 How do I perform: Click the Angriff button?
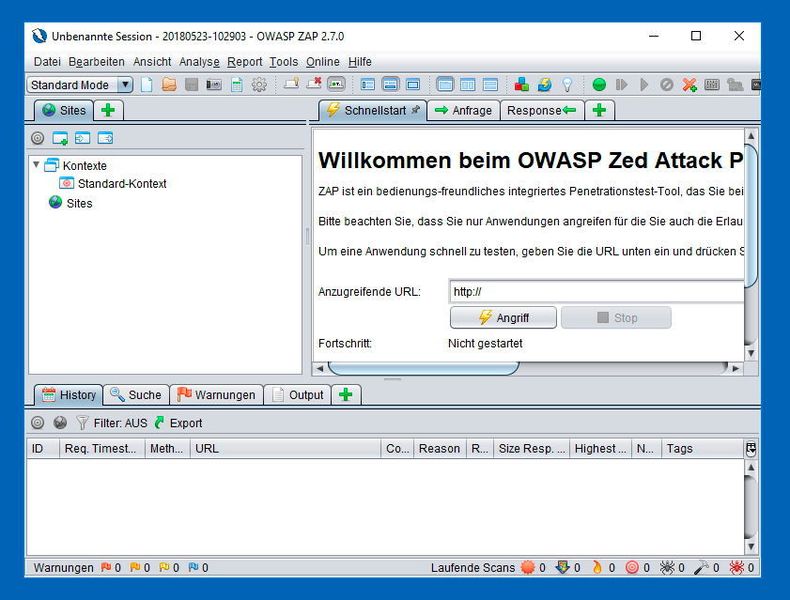pyautogui.click(x=503, y=318)
